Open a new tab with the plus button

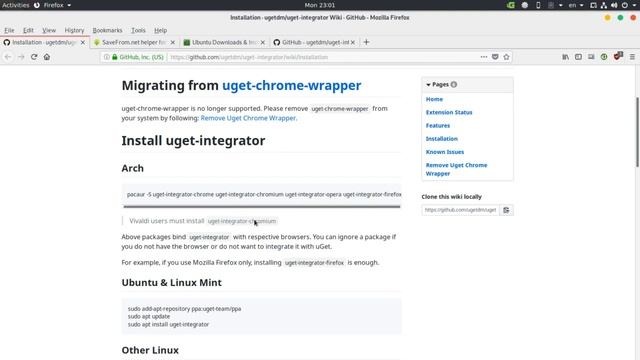pyautogui.click(x=366, y=42)
